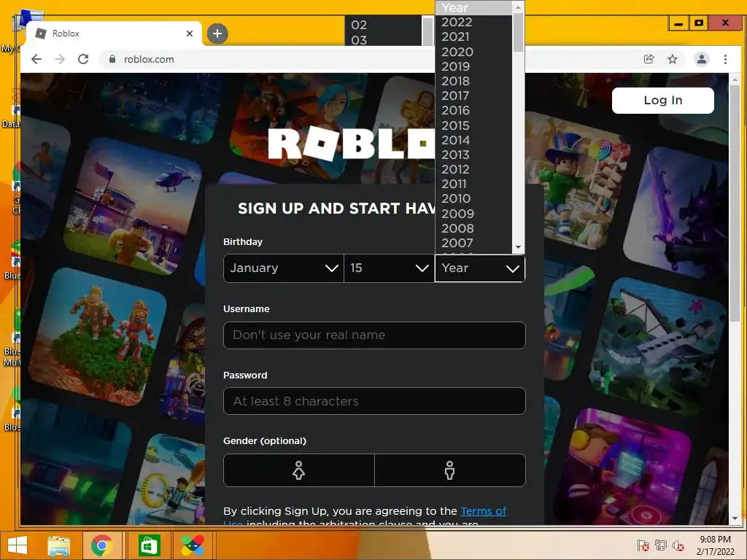Pick 2011 from the year list

pyautogui.click(x=473, y=184)
